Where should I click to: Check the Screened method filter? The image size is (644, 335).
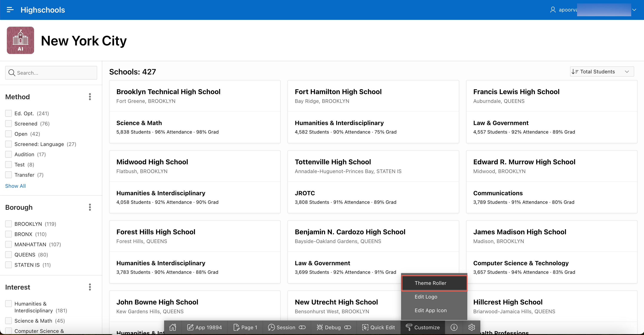[x=9, y=124]
